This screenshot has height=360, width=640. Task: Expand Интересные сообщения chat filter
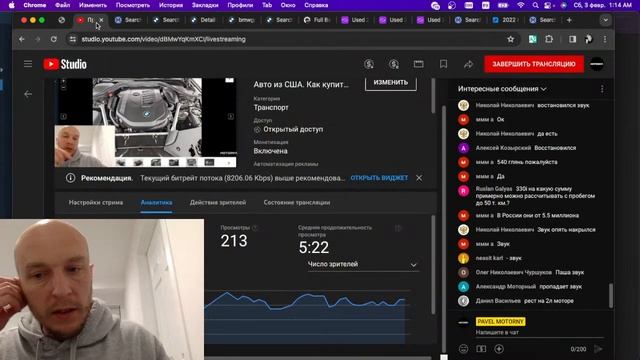point(502,89)
